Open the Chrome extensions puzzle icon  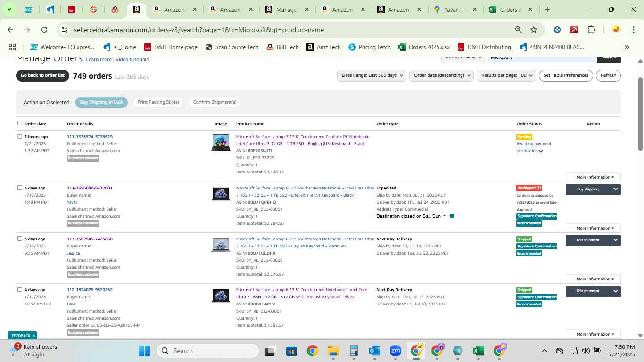591,30
